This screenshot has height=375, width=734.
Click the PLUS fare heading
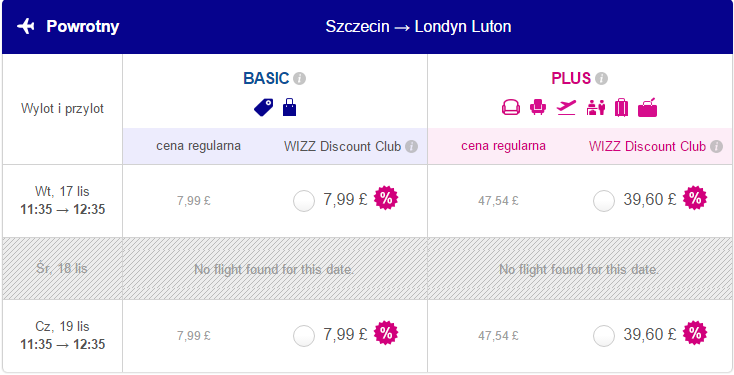571,79
